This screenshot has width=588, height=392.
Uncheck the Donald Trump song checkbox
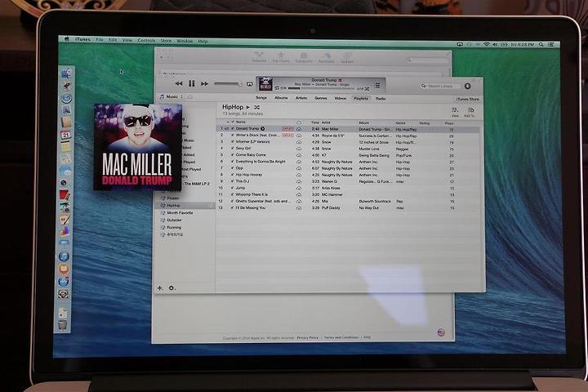pos(232,128)
